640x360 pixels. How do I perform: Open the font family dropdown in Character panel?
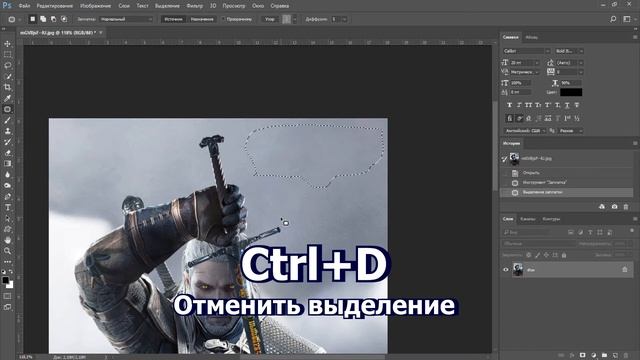[x=526, y=51]
